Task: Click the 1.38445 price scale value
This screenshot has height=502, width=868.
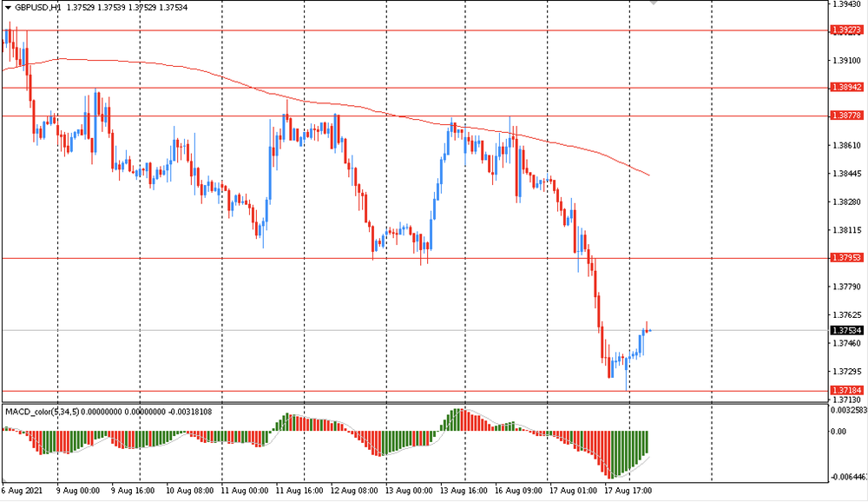Action: [847, 174]
